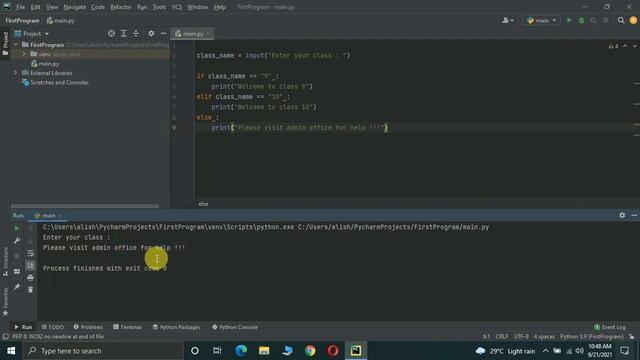Open the Terminal tool window
The image size is (640, 360).
[x=127, y=327]
